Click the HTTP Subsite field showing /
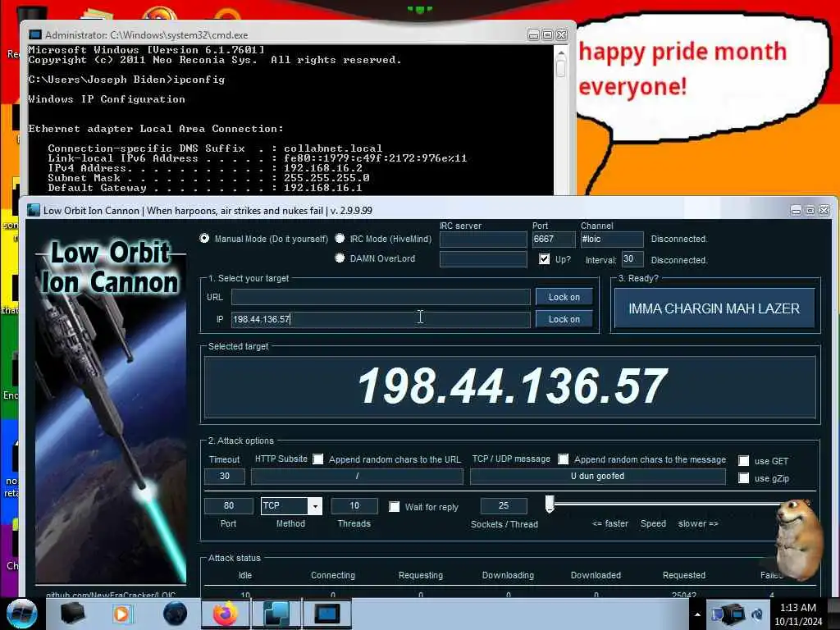 pyautogui.click(x=358, y=477)
